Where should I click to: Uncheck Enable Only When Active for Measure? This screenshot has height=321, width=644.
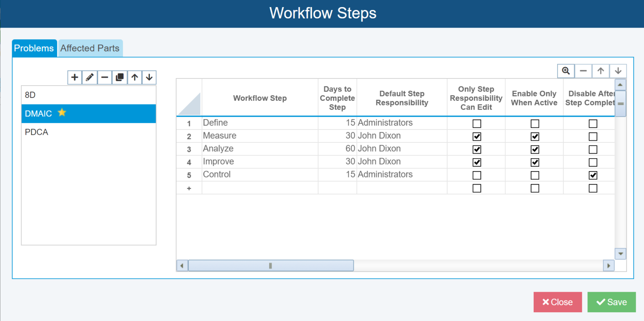point(534,136)
